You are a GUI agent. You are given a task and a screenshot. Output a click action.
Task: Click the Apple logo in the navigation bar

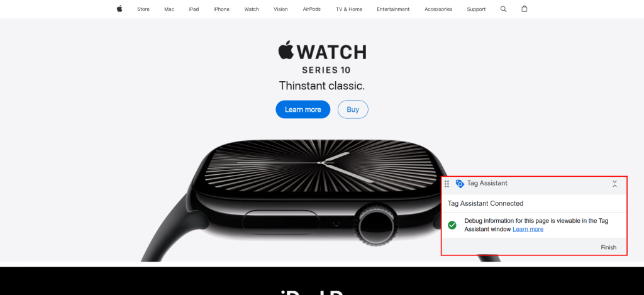(x=119, y=9)
